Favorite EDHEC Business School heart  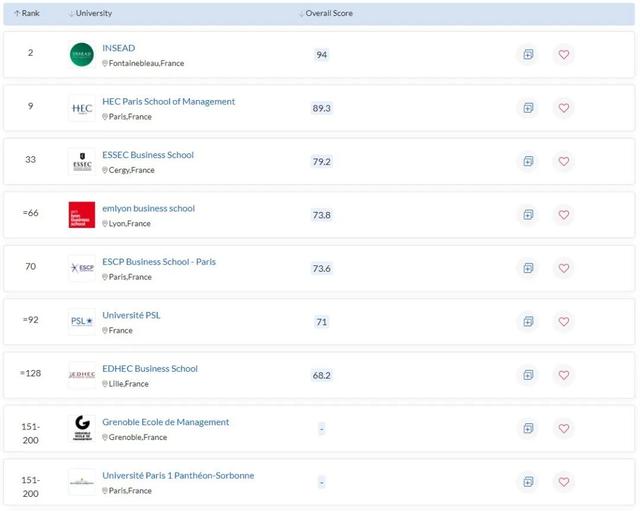click(x=564, y=375)
